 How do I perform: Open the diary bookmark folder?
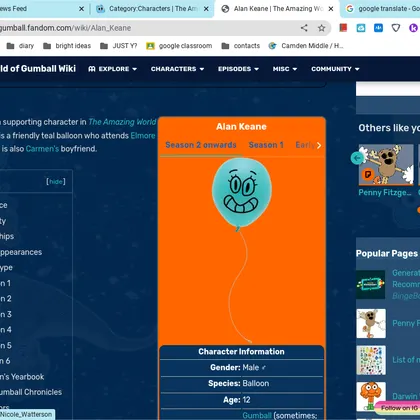click(20, 46)
